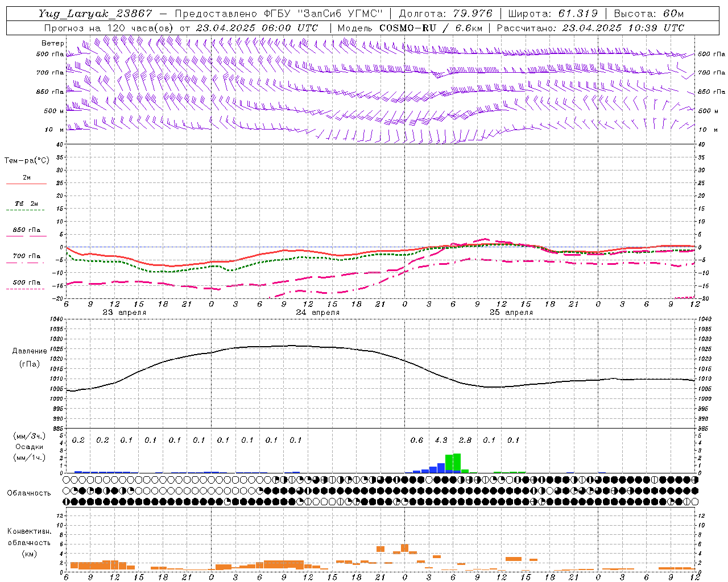Click the station title Yug_Laryak_23867
This screenshot has width=728, height=582.
(x=95, y=14)
